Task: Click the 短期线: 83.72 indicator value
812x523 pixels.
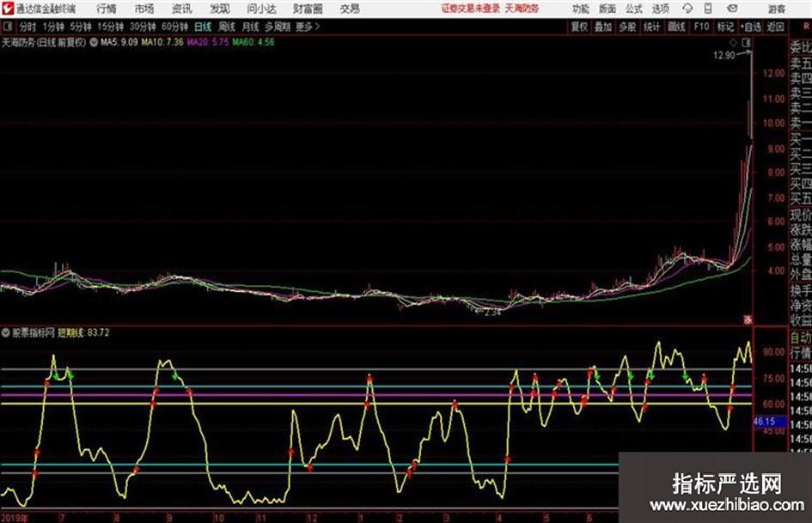Action: click(x=83, y=333)
